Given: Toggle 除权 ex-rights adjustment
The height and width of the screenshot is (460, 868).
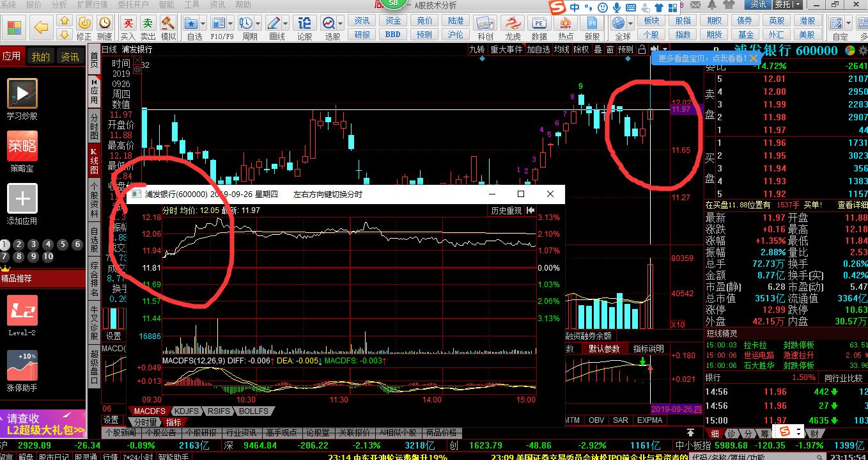Looking at the screenshot, I should (581, 49).
